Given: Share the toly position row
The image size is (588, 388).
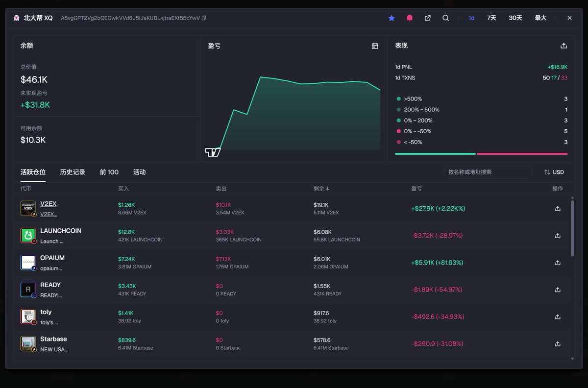Looking at the screenshot, I should tap(557, 316).
